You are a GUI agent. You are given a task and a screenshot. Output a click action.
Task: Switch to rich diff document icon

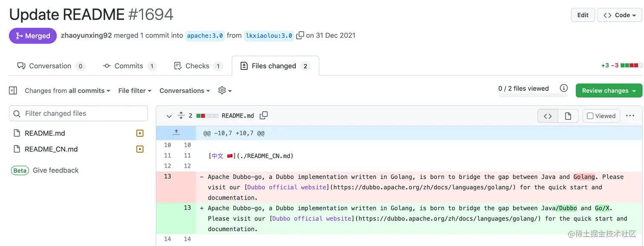(568, 116)
